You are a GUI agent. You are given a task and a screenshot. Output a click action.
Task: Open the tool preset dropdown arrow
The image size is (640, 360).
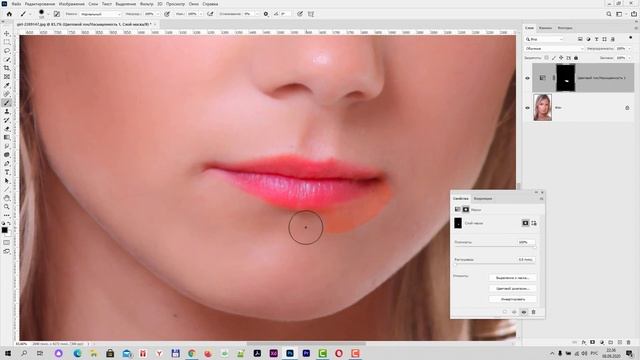(30, 14)
